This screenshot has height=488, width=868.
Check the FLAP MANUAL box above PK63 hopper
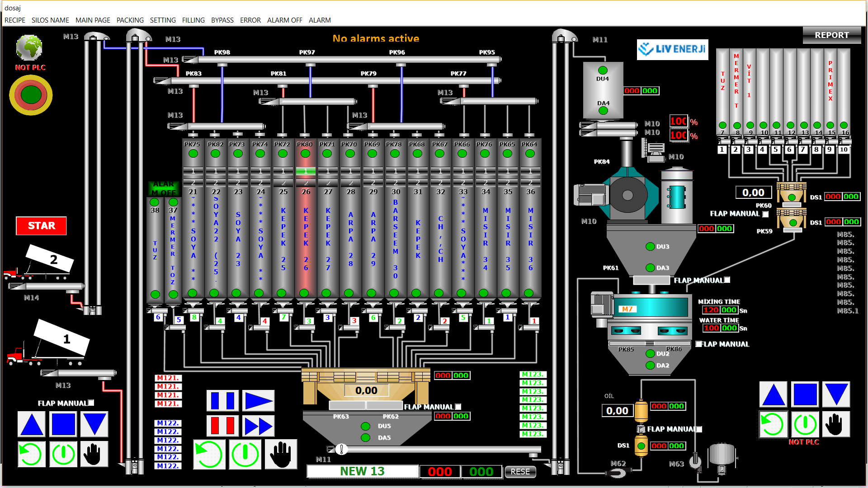458,406
